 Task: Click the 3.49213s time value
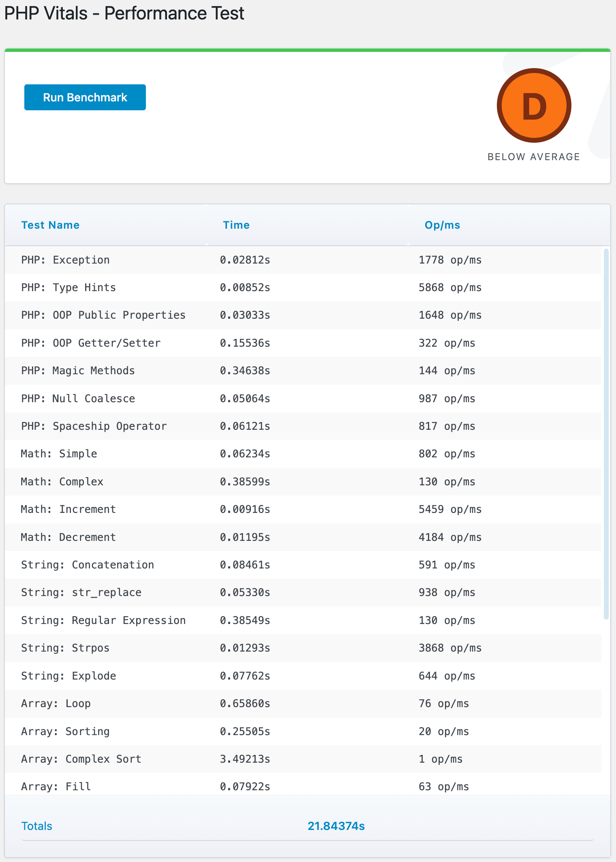[x=245, y=759]
